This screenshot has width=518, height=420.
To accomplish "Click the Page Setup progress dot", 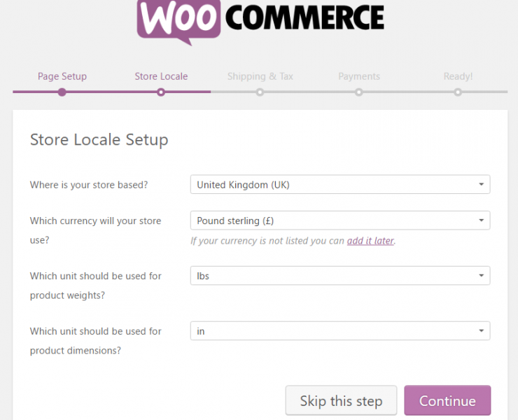I will coord(62,92).
